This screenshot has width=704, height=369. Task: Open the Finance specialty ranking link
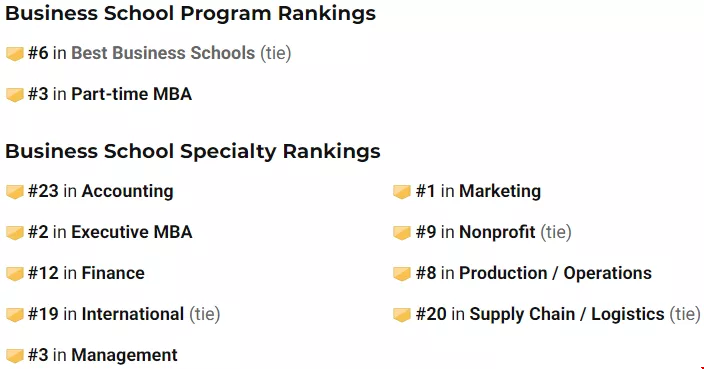[113, 273]
